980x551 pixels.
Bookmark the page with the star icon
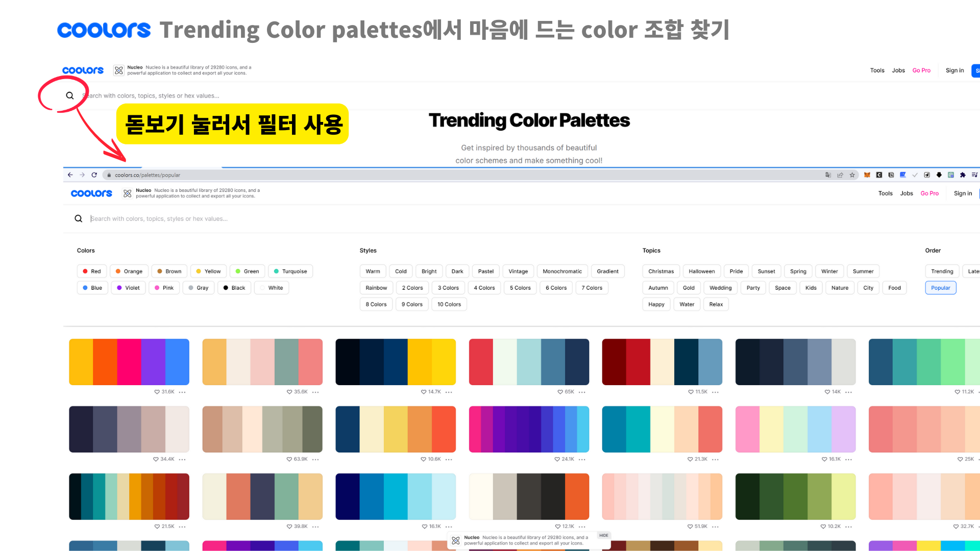pyautogui.click(x=852, y=175)
